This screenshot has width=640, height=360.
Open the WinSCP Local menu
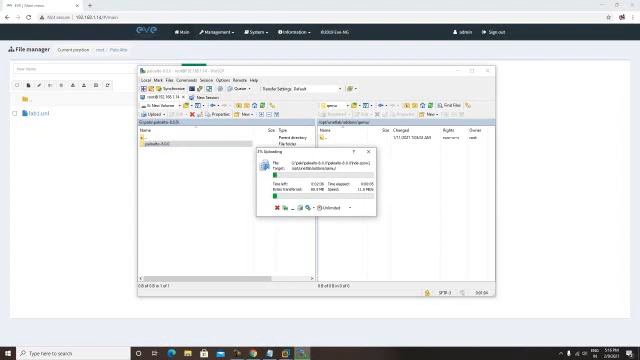tap(146, 80)
